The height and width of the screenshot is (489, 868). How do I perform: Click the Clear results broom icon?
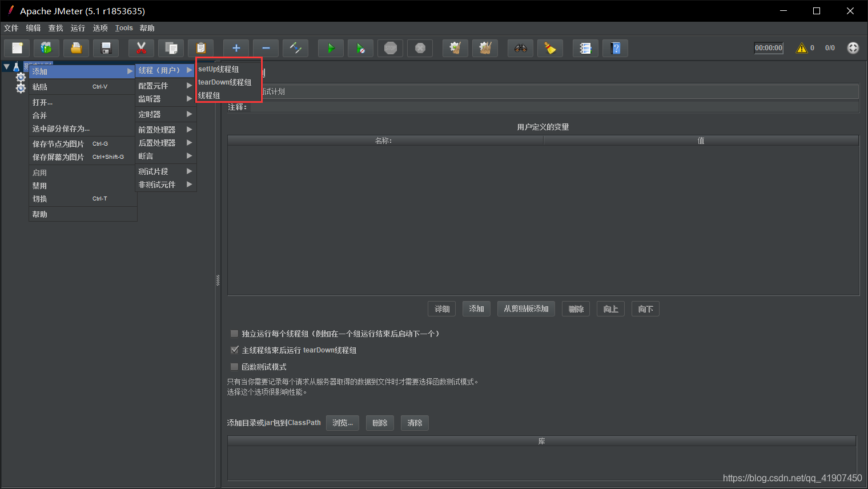pyautogui.click(x=456, y=48)
